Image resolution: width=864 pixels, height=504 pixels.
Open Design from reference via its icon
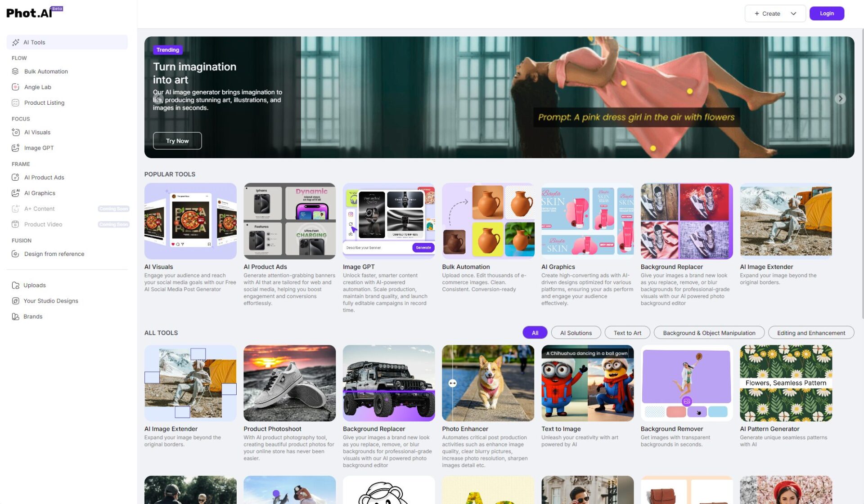[x=15, y=254]
